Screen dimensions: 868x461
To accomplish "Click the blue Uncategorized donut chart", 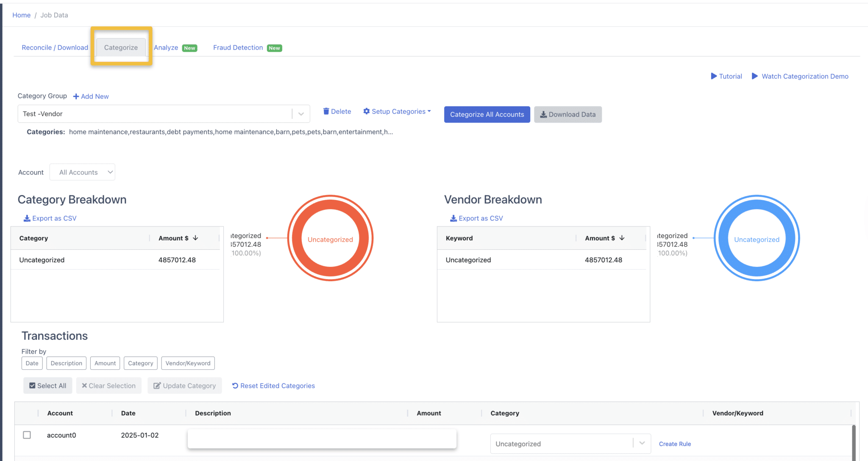I will point(757,238).
